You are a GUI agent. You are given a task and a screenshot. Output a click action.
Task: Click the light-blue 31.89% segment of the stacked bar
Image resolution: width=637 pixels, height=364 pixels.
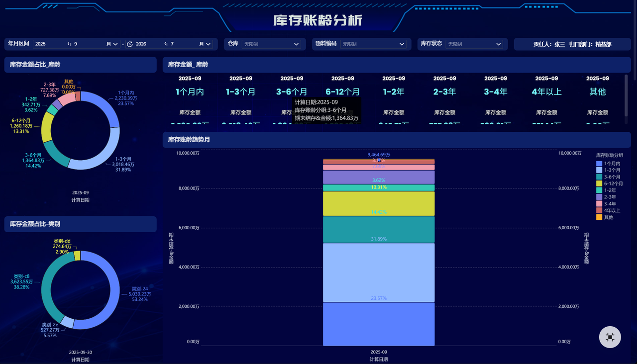click(x=379, y=273)
